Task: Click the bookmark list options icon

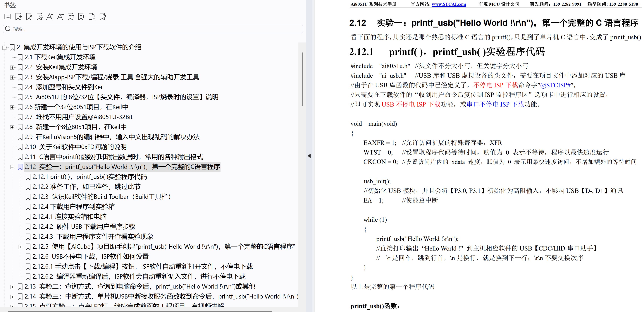Action: coord(8,17)
